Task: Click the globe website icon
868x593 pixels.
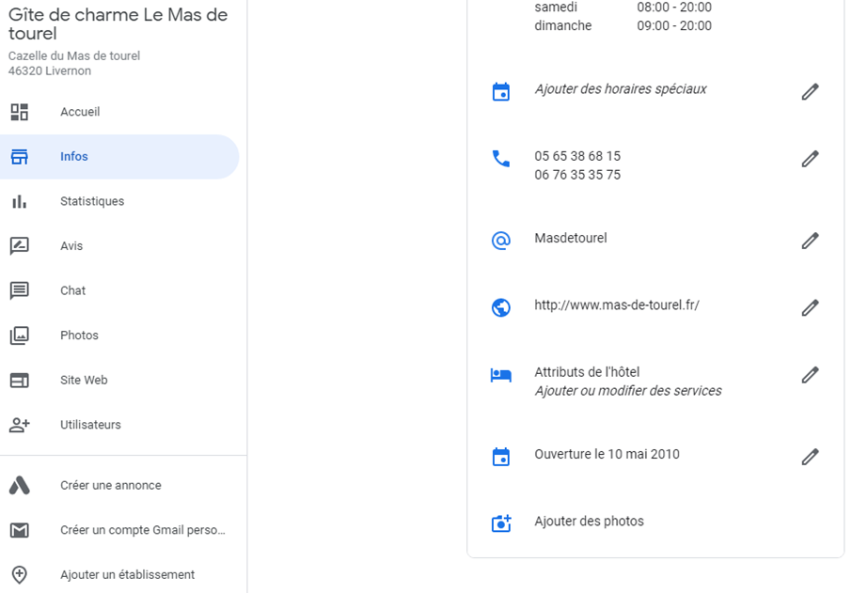Action: pyautogui.click(x=501, y=307)
